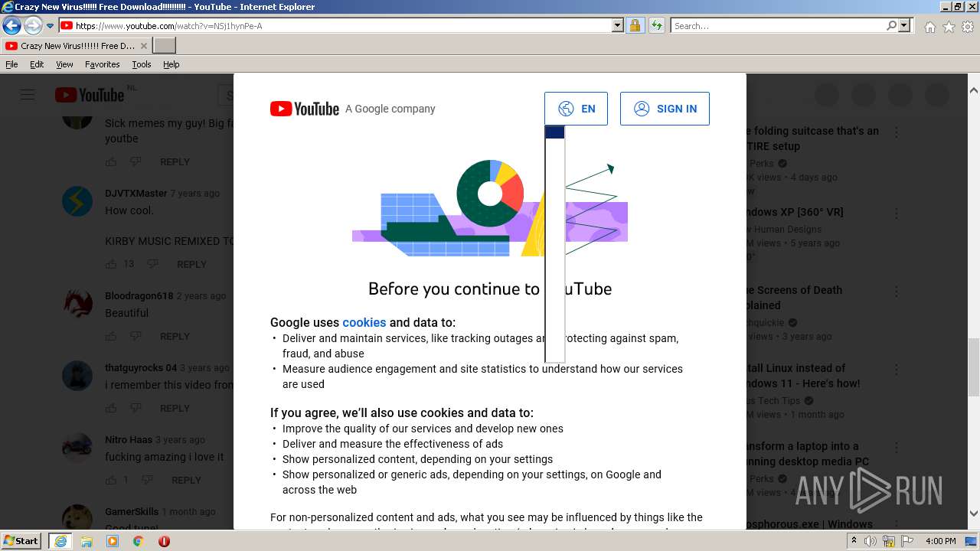This screenshot has height=551, width=980.
Task: Open the Windows Start button
Action: [x=21, y=541]
